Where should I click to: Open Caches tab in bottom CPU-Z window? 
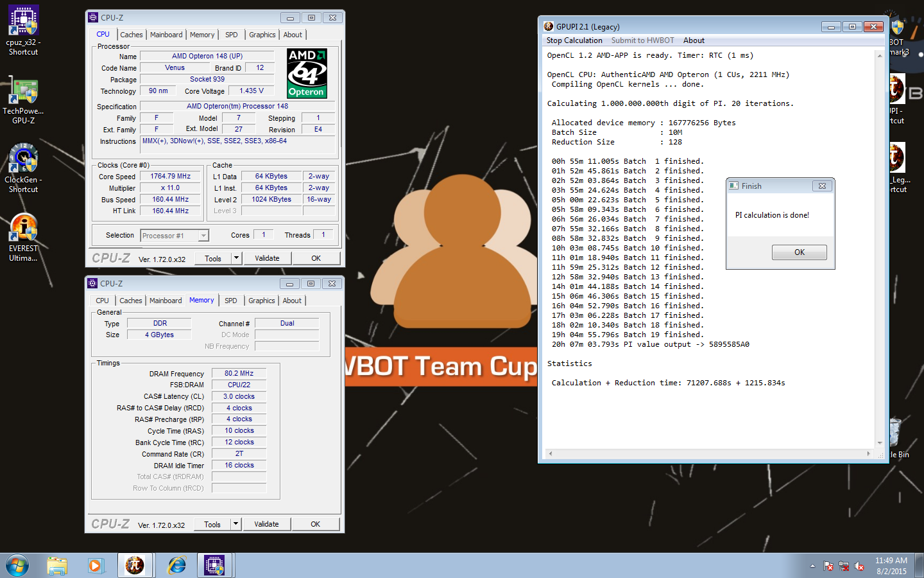pos(131,301)
